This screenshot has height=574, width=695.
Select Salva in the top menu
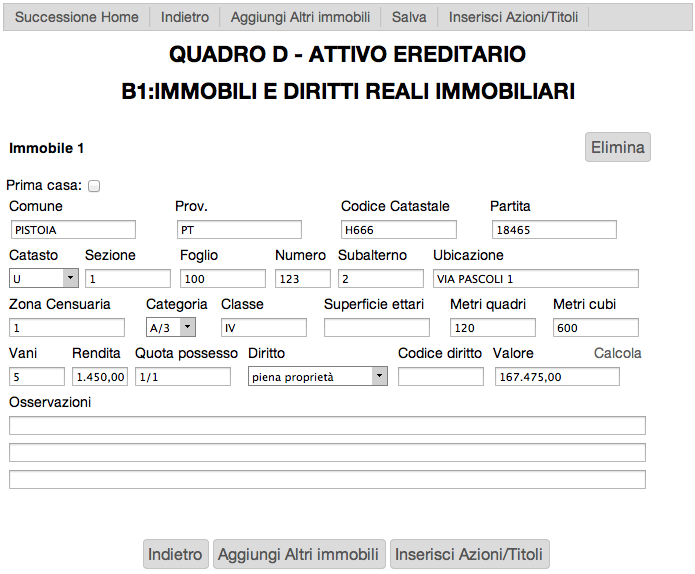tap(409, 18)
